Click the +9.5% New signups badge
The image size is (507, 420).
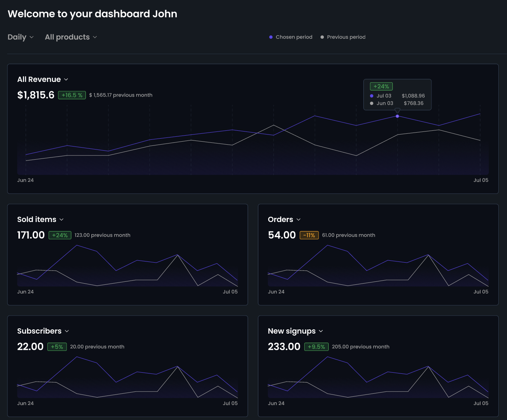pyautogui.click(x=316, y=347)
